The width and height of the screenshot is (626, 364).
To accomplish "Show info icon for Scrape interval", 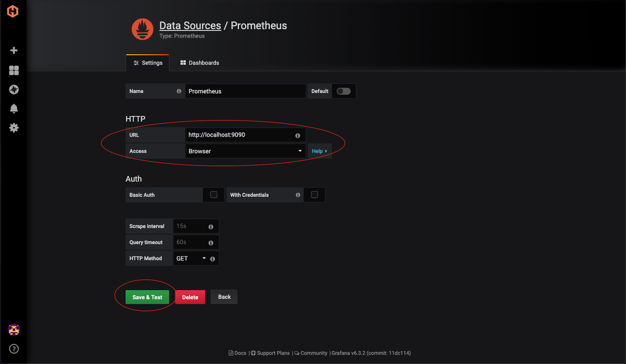I will pyautogui.click(x=211, y=227).
